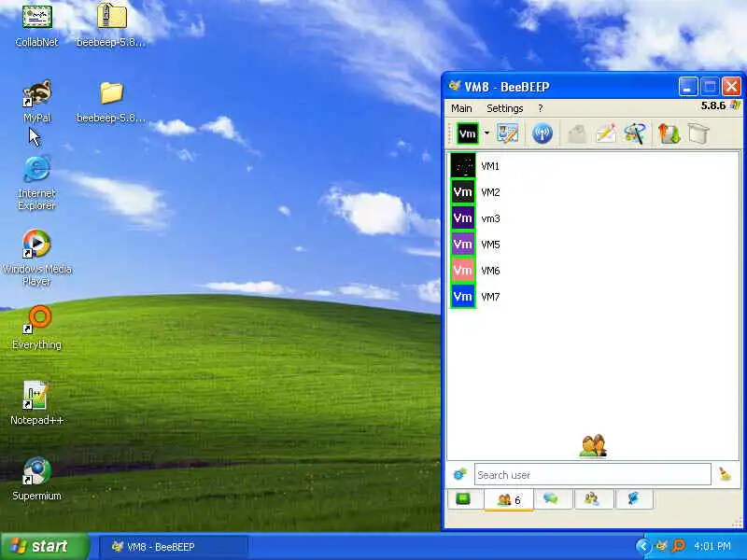The height and width of the screenshot is (560, 747).
Task: Select user VM2 in the list
Action: (593, 192)
